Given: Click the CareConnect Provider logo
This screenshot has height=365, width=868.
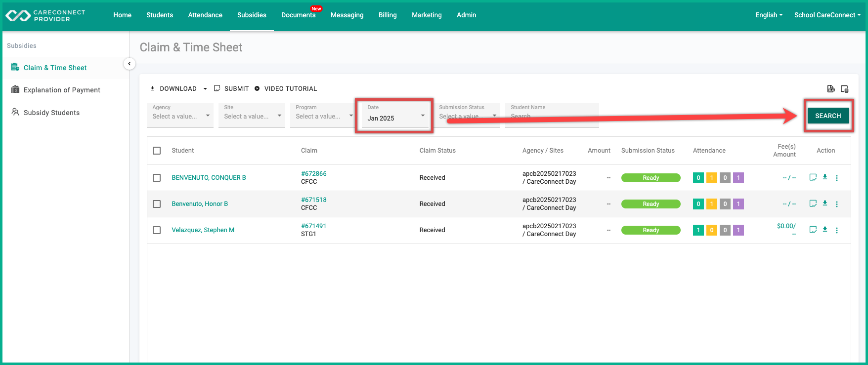Looking at the screenshot, I should 45,15.
